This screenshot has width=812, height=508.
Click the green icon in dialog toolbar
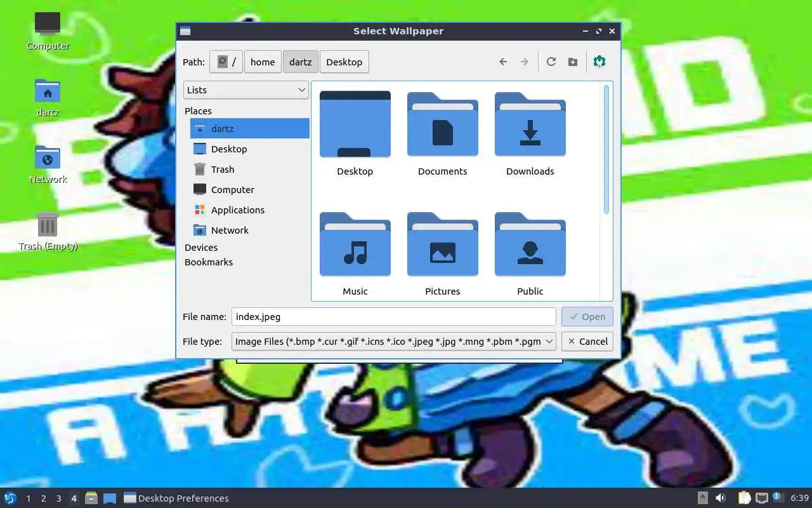click(599, 62)
